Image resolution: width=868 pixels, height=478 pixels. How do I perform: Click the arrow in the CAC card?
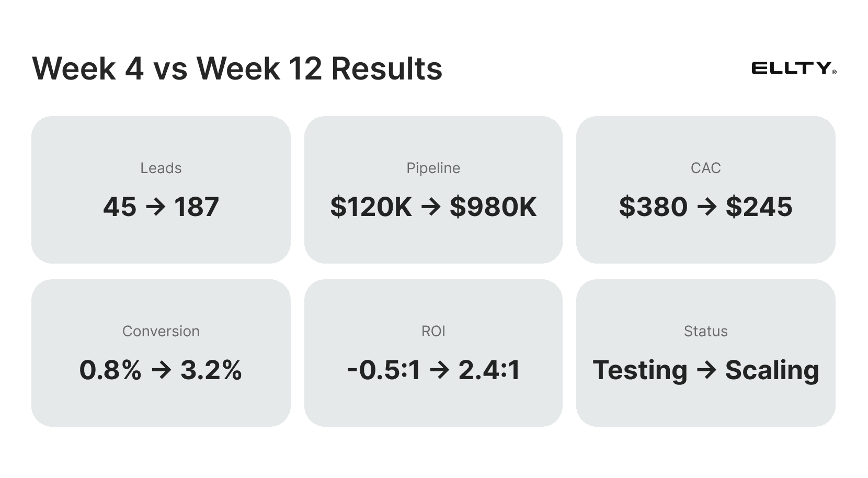tap(707, 207)
